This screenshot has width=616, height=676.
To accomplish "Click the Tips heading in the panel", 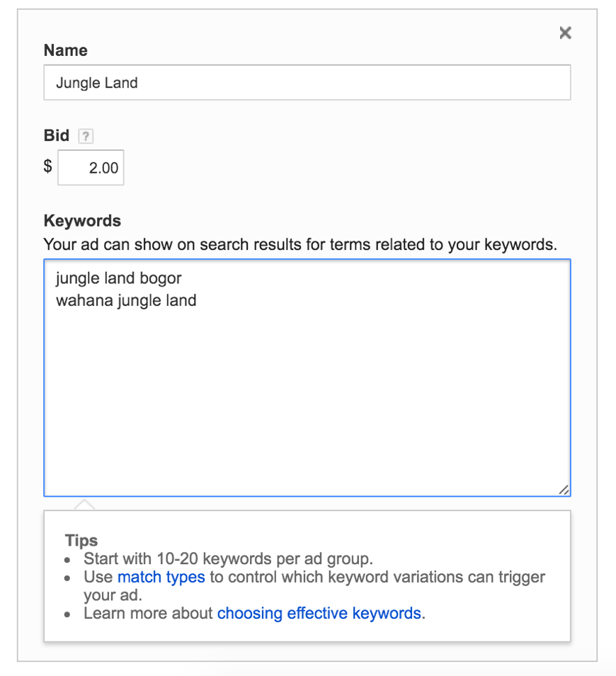I will click(81, 540).
